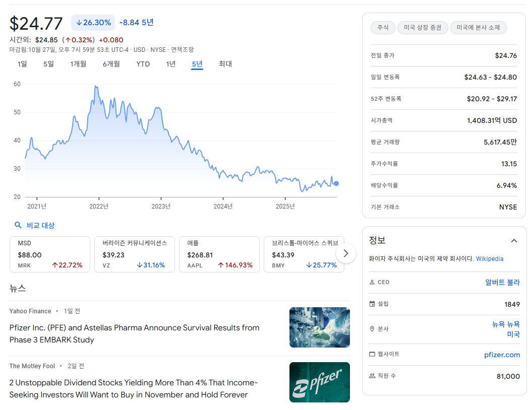This screenshot has height=410, width=532.
Task: Switch chart to 6개월 range
Action: coord(111,63)
